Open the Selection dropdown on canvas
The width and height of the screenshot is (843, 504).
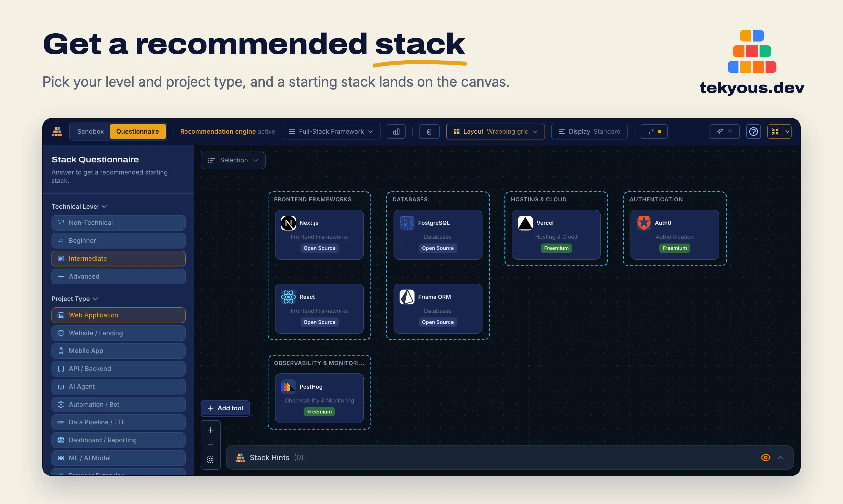point(233,160)
